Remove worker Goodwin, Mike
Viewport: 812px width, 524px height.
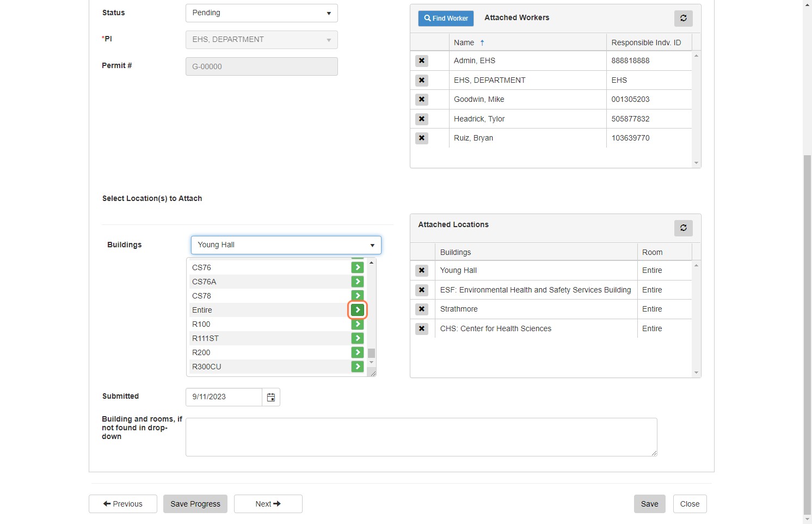(x=421, y=100)
